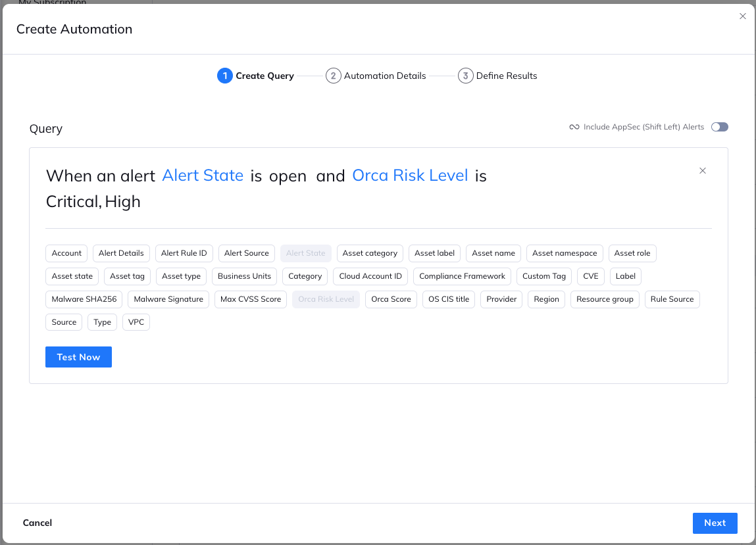756x545 pixels.
Task: Add the Source filter chip
Action: coord(64,322)
